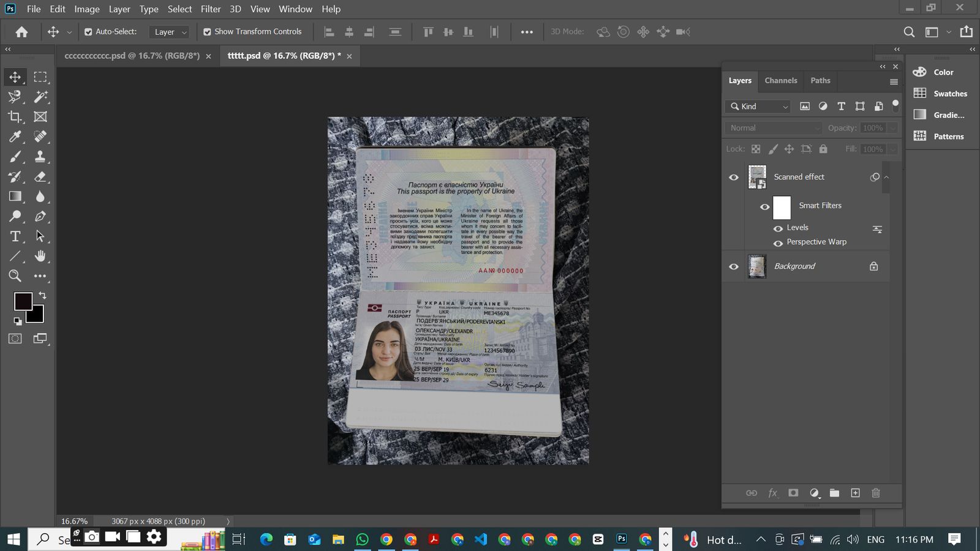
Task: Select the Horizontal Type tool
Action: pos(15,236)
